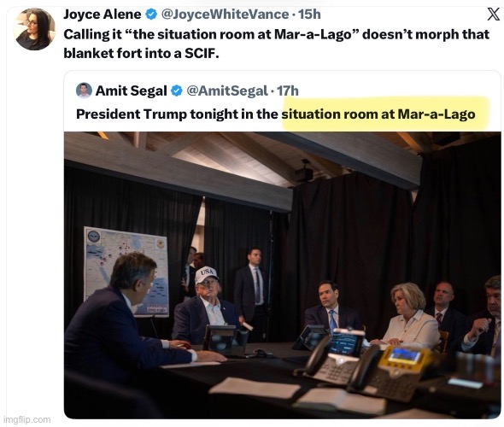Image resolution: width=504 pixels, height=427 pixels.
Task: Click 'President Trump tonight in the' text
Action: pos(177,114)
